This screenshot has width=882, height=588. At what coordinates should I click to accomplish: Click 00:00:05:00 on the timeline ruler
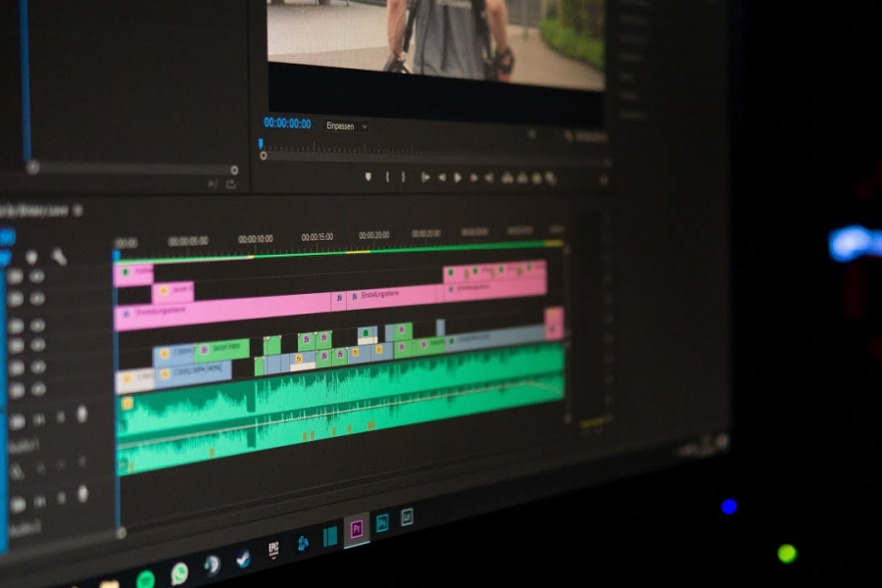point(188,241)
